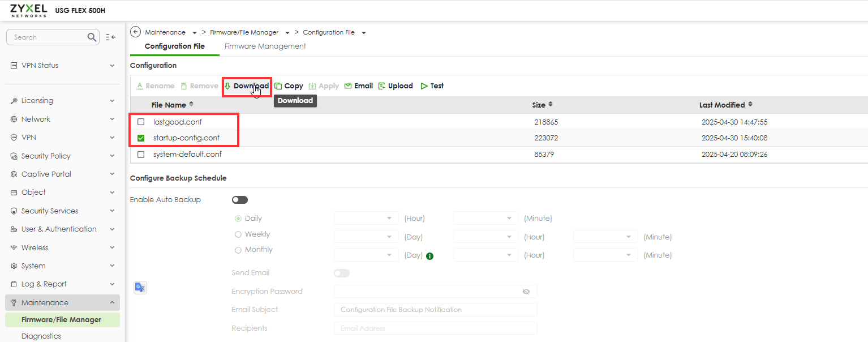Check the lastgood.conf checkbox
The image size is (868, 342).
[141, 122]
